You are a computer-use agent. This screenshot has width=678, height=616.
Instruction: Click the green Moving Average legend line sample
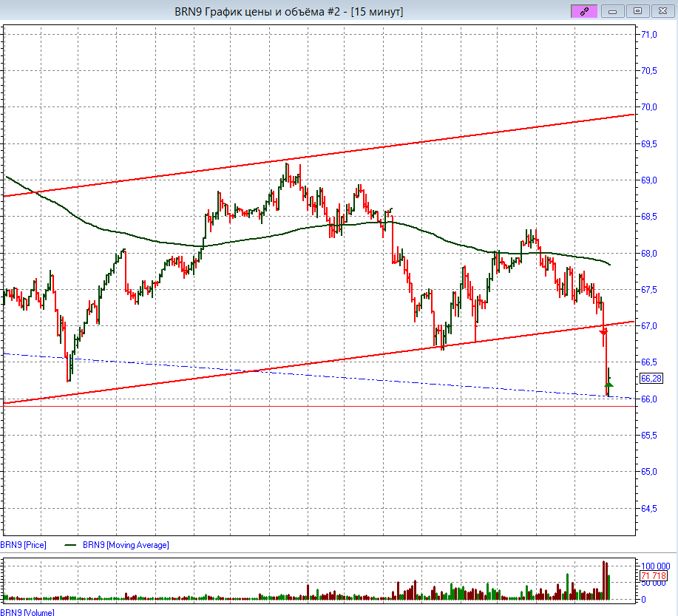click(71, 545)
